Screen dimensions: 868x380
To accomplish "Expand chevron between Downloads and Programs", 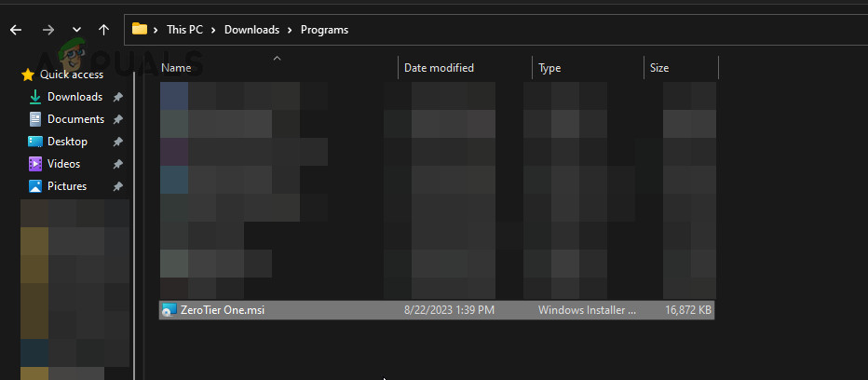I will click(290, 30).
